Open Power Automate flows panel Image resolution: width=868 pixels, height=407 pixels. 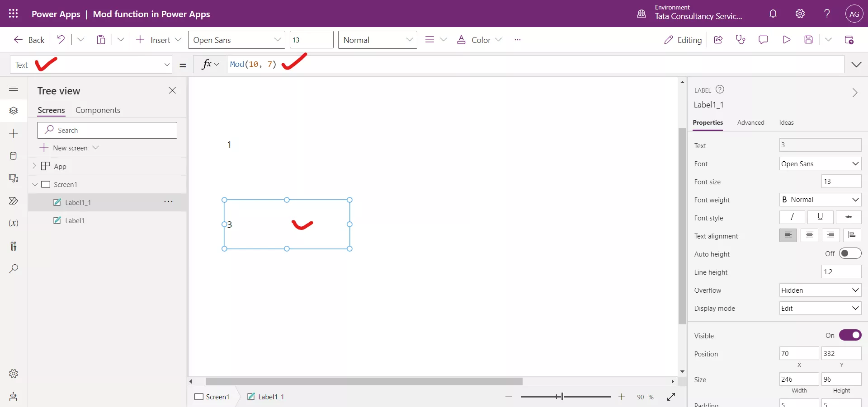[x=14, y=201]
